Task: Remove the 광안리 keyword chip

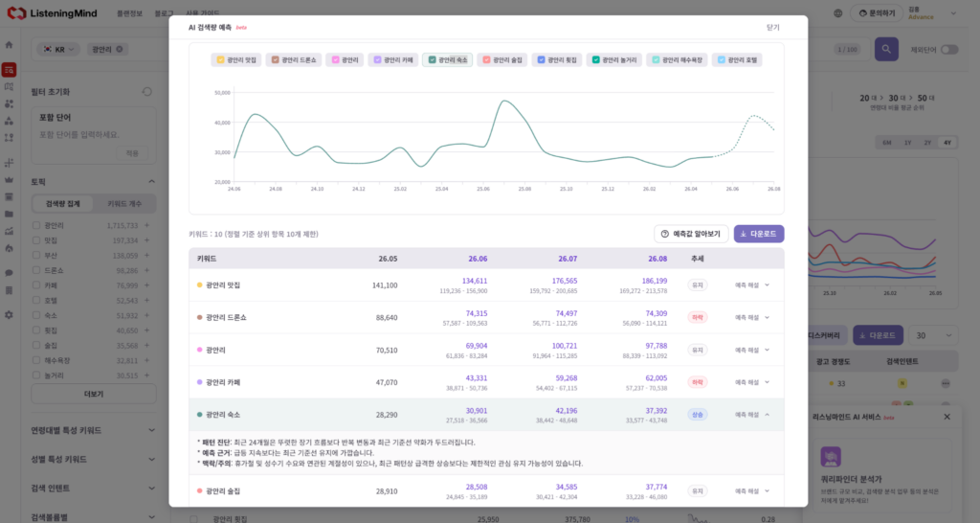Action: (x=120, y=49)
